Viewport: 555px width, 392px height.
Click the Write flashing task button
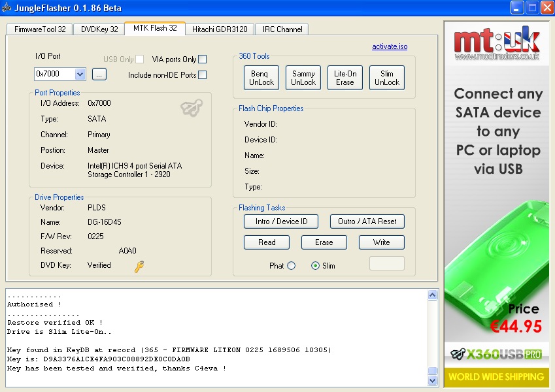[382, 242]
